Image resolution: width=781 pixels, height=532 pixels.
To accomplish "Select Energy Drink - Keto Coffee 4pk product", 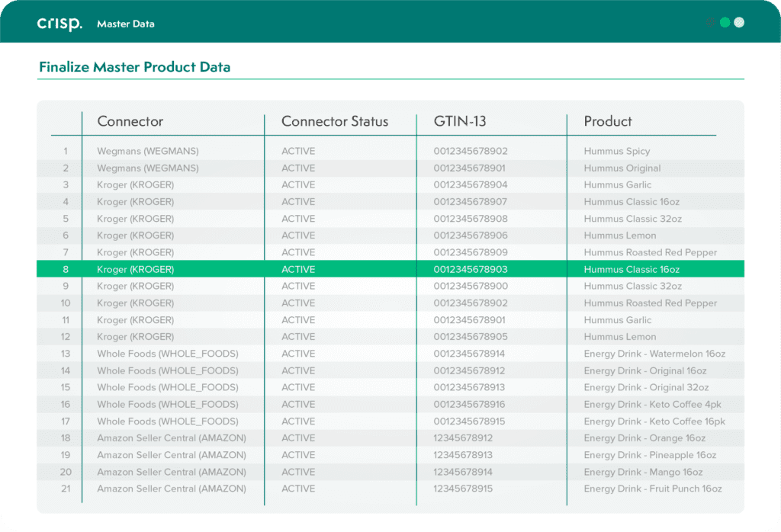I will 653,404.
